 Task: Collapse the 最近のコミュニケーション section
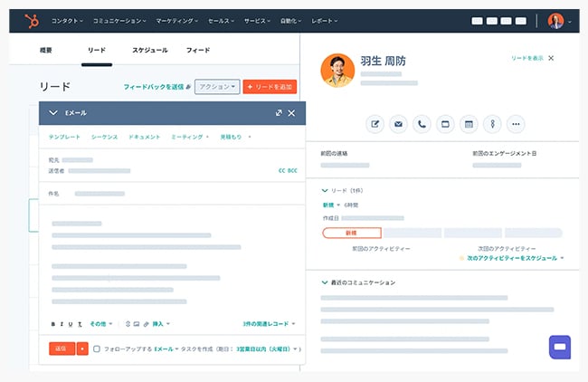click(x=325, y=282)
